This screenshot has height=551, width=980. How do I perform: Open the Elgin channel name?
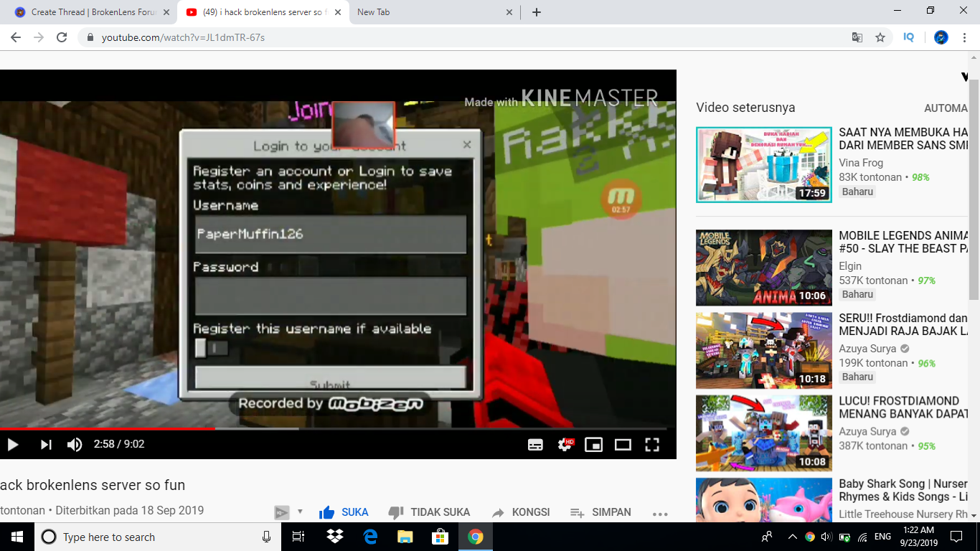tap(850, 266)
